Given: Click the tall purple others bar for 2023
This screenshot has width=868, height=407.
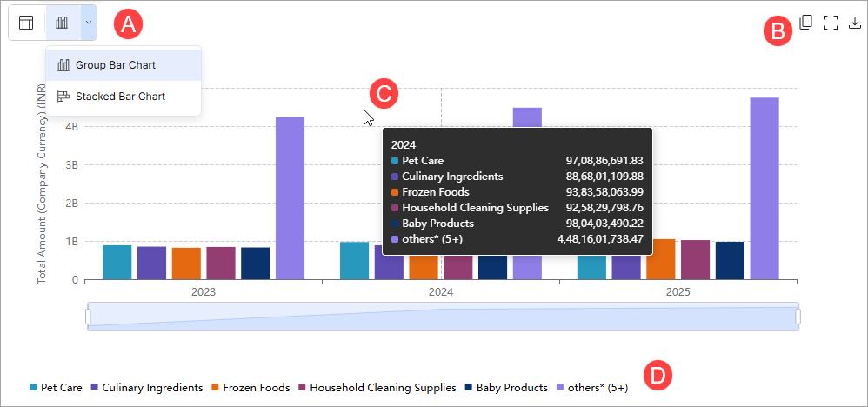Looking at the screenshot, I should click(x=290, y=198).
